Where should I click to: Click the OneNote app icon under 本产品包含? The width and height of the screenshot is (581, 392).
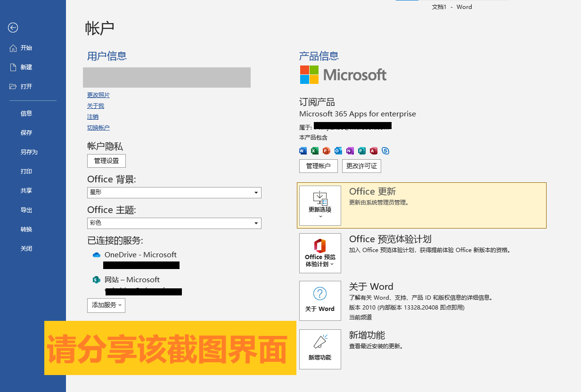click(x=350, y=151)
